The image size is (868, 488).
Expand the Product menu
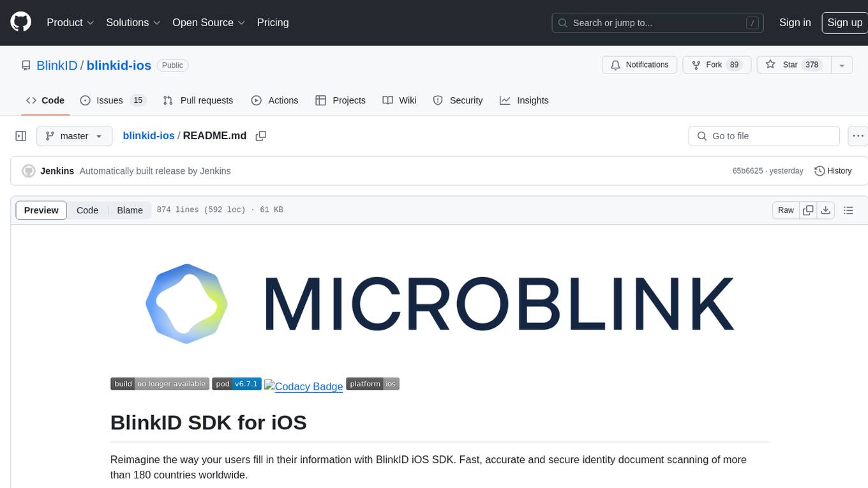(x=70, y=22)
